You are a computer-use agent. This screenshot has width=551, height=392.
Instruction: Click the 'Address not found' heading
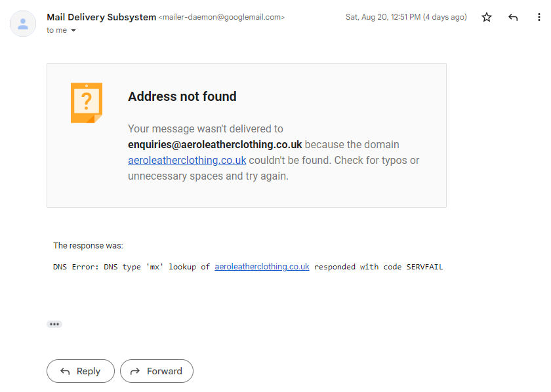[x=182, y=96]
